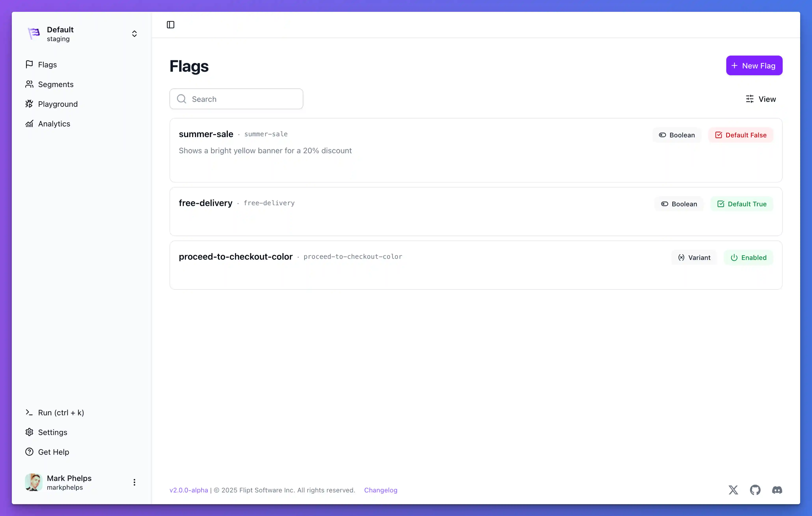Click the Get Help question mark icon
This screenshot has width=812, height=516.
pos(29,452)
